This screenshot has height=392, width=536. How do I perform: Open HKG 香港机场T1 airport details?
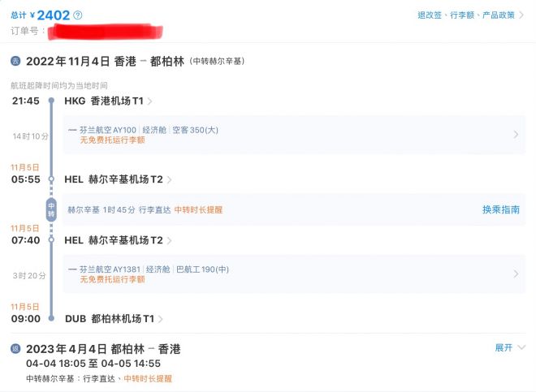(x=104, y=101)
